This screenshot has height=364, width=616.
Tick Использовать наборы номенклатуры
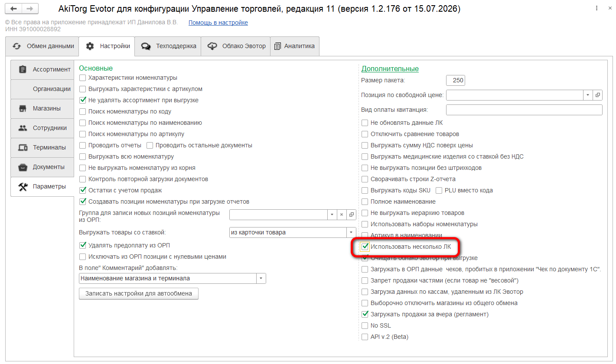point(365,224)
